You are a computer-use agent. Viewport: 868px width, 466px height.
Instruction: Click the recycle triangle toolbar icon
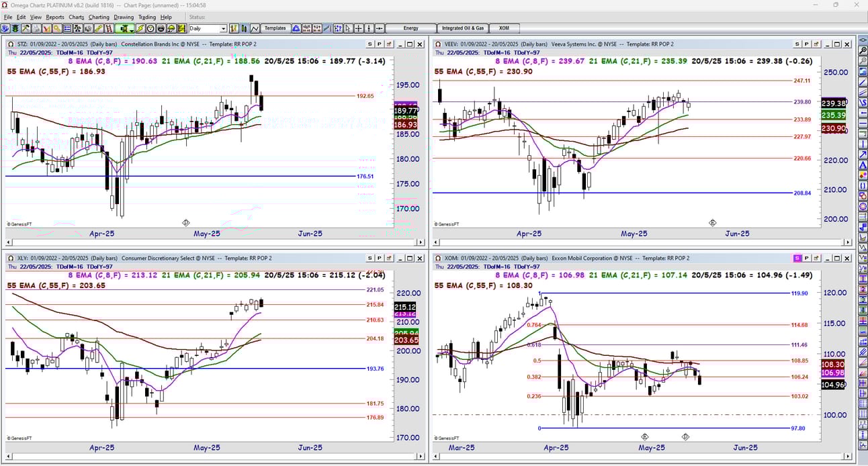[296, 28]
